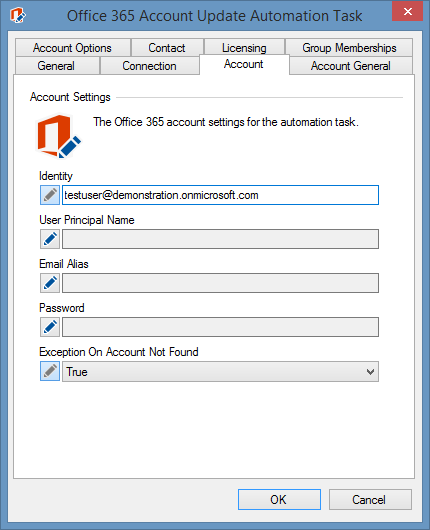The image size is (430, 530).
Task: Enable the Email Alias pencil icon
Action: (x=50, y=283)
